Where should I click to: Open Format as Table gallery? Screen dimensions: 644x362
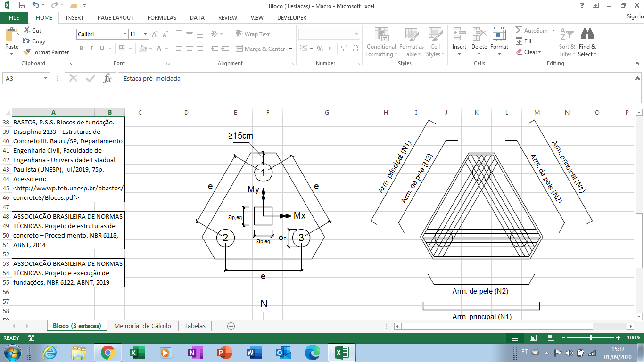(411, 42)
